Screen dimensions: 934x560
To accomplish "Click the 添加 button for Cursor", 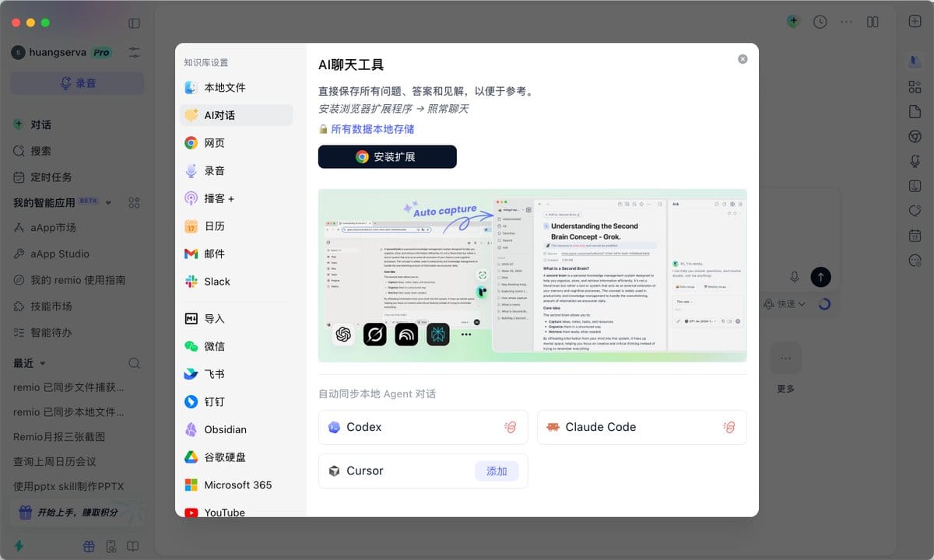I will tap(497, 471).
